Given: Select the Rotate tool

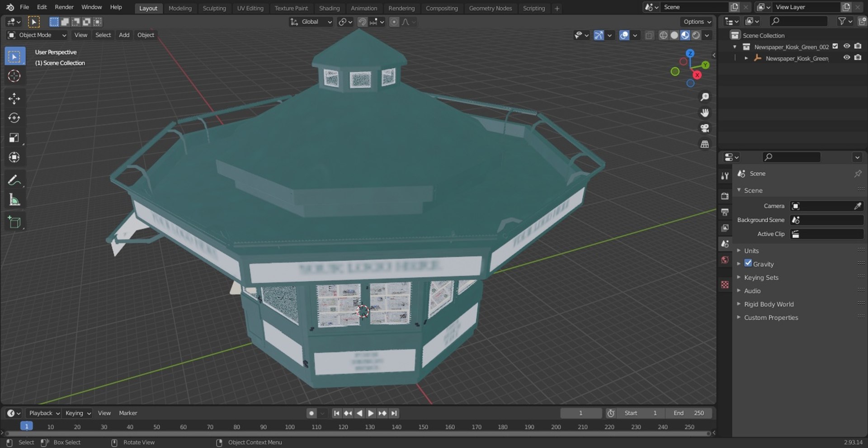Looking at the screenshot, I should (x=14, y=118).
